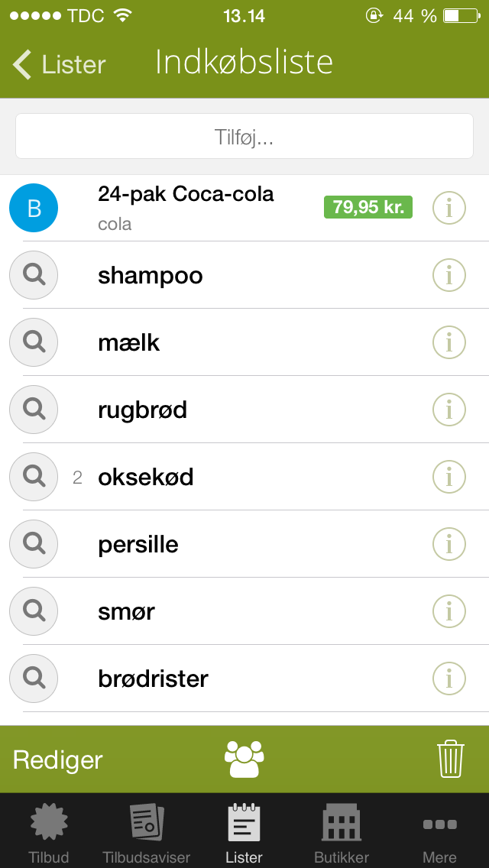Tap the search icon beside smør
The height and width of the screenshot is (868, 489).
[34, 611]
